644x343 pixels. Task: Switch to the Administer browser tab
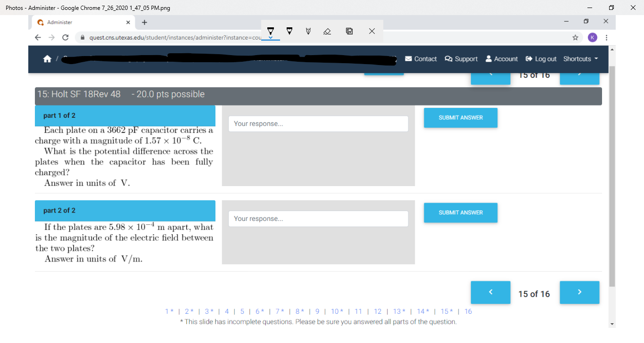click(75, 22)
